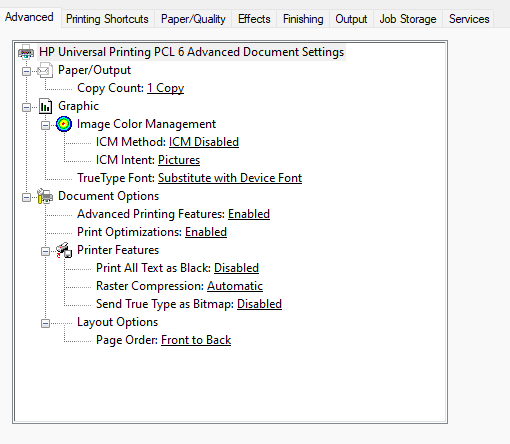The height and width of the screenshot is (444, 510).
Task: Collapse the Document Options node
Action: 26,197
